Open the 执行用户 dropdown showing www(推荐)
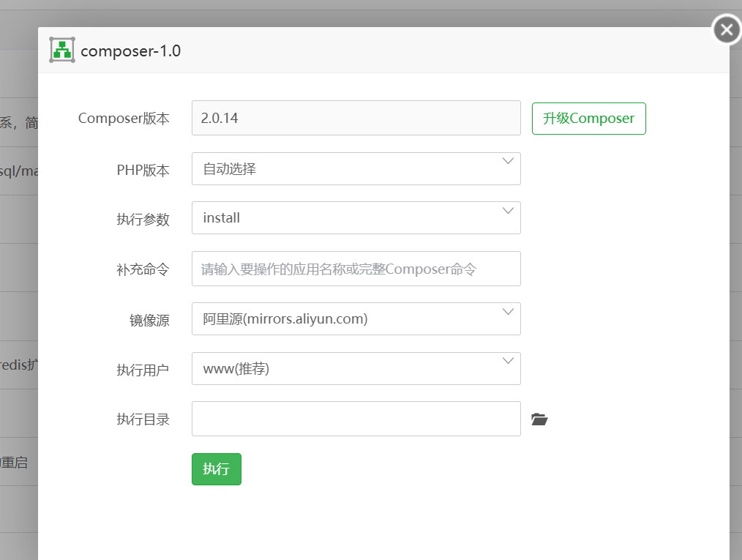The height and width of the screenshot is (560, 742). (356, 368)
